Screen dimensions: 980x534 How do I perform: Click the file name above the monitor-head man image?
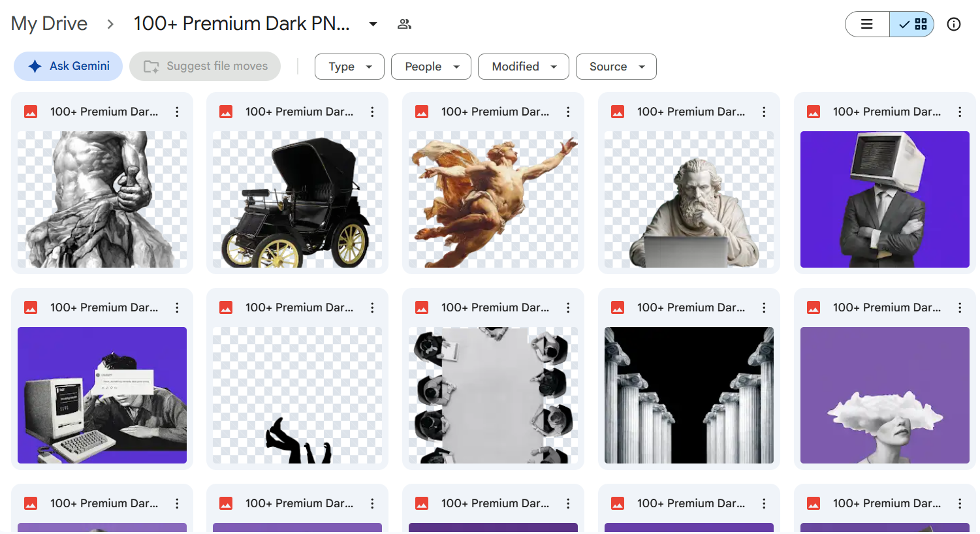coord(887,112)
